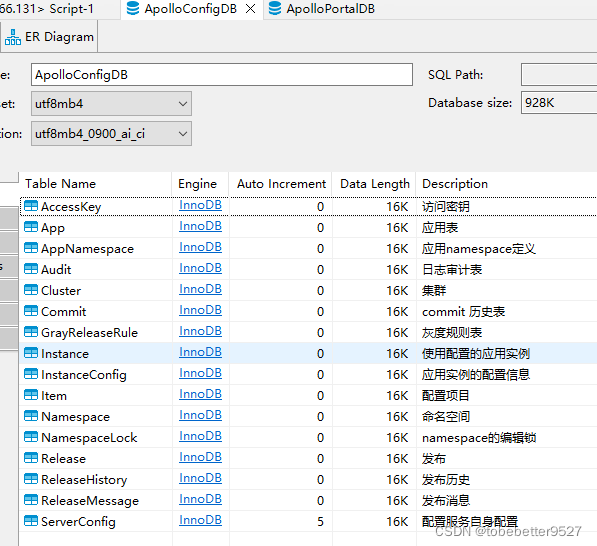Click the AccessKey table icon
This screenshot has height=546, width=597.
point(31,206)
